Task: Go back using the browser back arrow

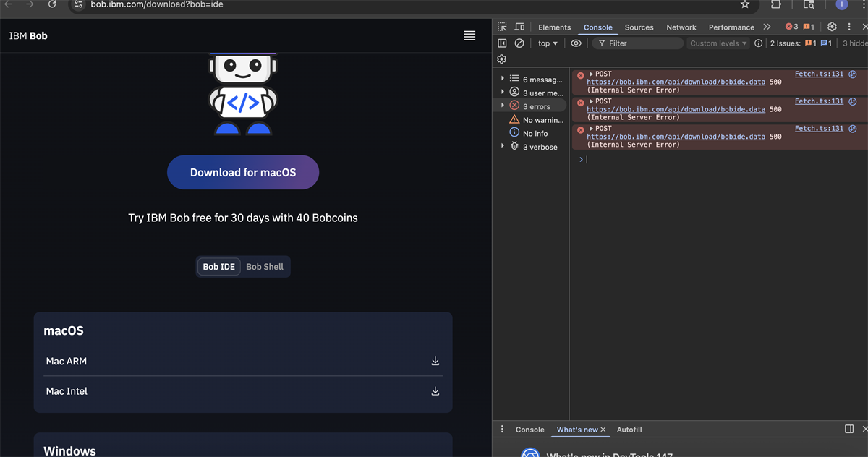Action: (x=9, y=4)
